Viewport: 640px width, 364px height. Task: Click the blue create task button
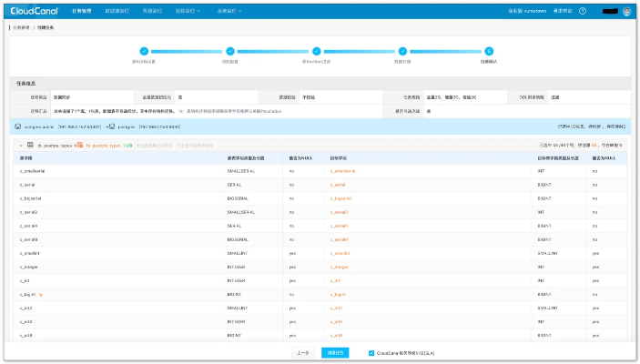(x=335, y=352)
